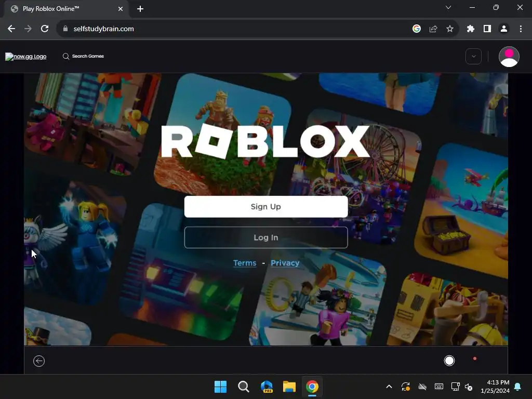The height and width of the screenshot is (399, 532).
Task: Go back using browser back arrow
Action: pyautogui.click(x=11, y=29)
